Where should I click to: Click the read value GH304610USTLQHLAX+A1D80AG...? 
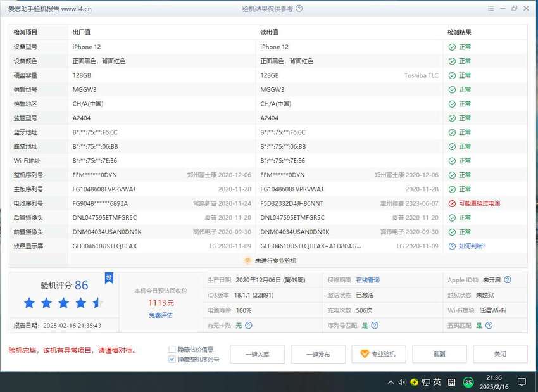(x=311, y=246)
